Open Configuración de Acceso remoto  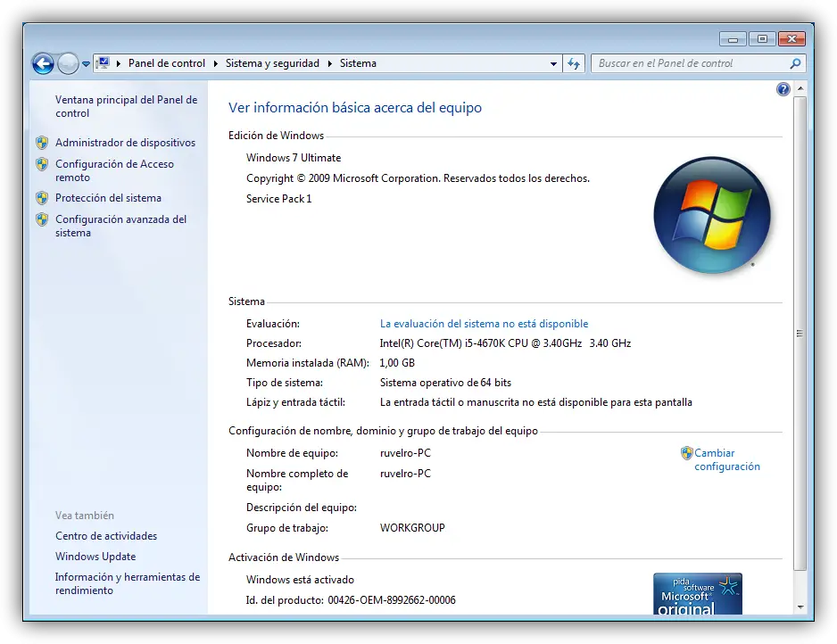(x=114, y=170)
